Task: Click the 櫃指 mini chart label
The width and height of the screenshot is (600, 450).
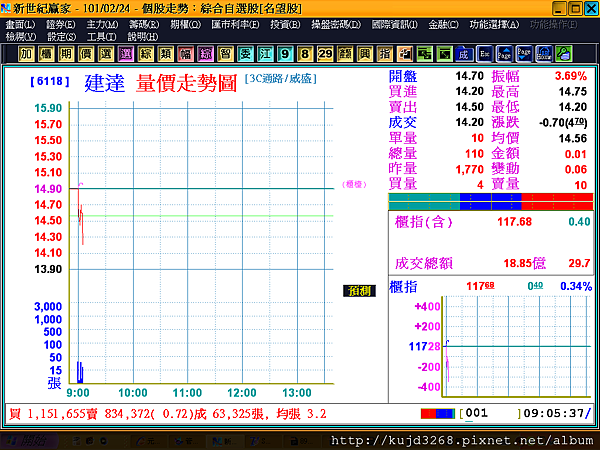Action: (x=403, y=287)
